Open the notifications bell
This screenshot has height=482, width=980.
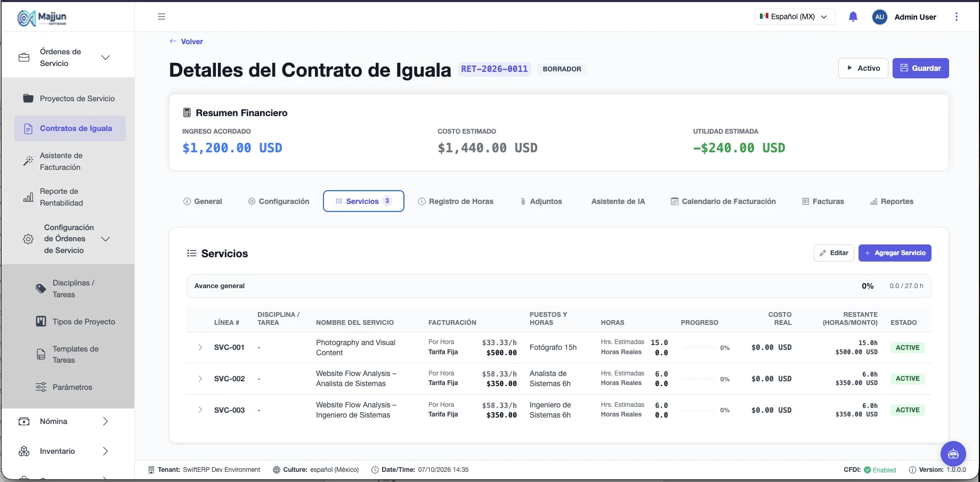click(x=853, y=17)
